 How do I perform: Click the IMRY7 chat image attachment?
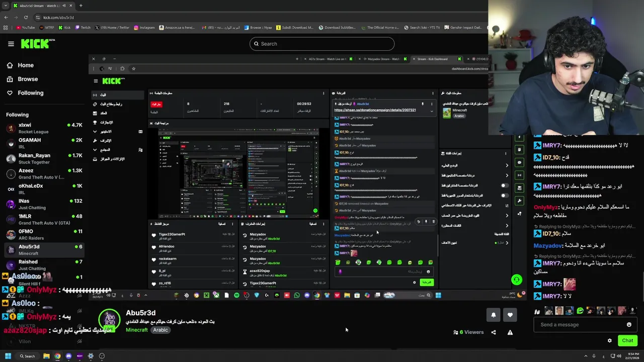click(x=570, y=285)
